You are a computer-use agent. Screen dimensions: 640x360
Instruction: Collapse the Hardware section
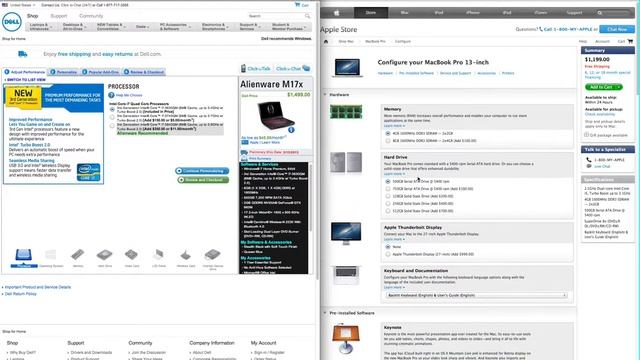tap(325, 95)
